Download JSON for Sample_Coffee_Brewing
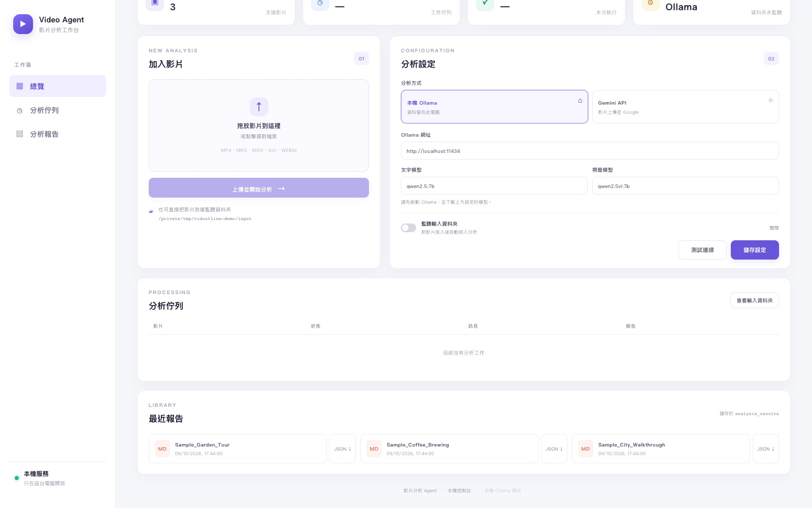The height and width of the screenshot is (508, 812). [554, 449]
